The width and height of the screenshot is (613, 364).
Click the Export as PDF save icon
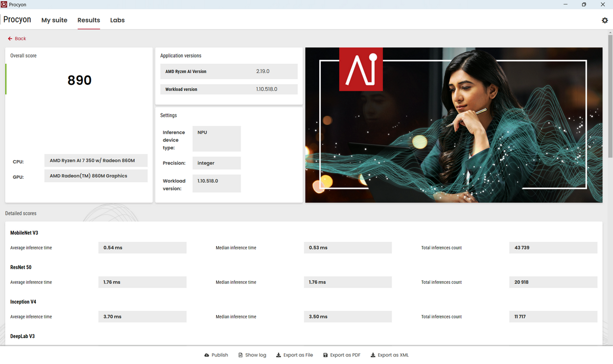(325, 355)
